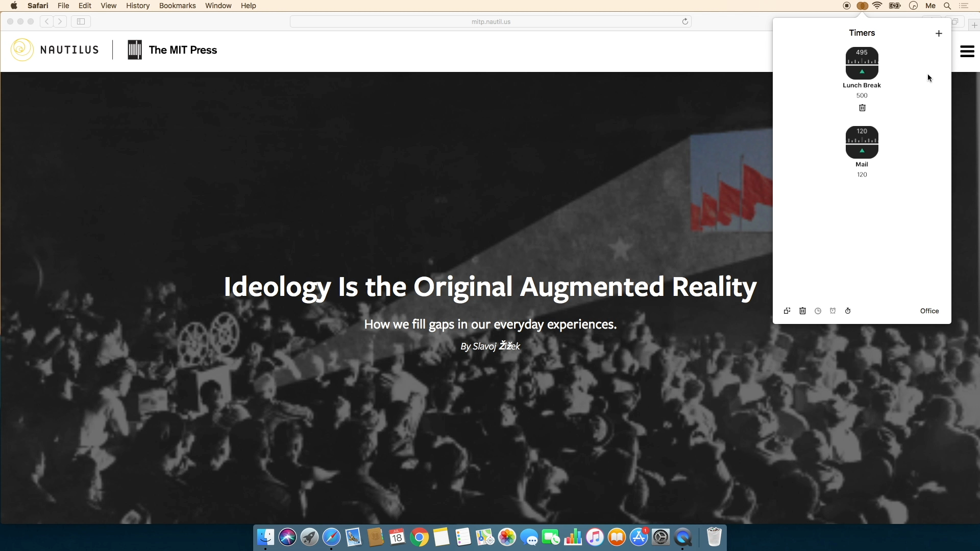The height and width of the screenshot is (551, 980).
Task: Click the article headline Ideology Is the Original
Action: pyautogui.click(x=490, y=286)
